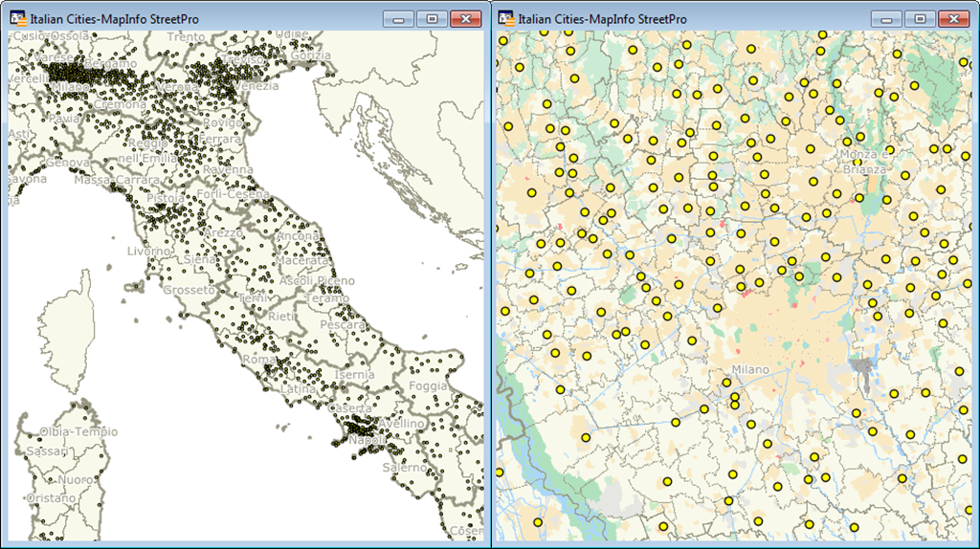
Task: Click the 'Ravenna' map label
Action: click(228, 169)
